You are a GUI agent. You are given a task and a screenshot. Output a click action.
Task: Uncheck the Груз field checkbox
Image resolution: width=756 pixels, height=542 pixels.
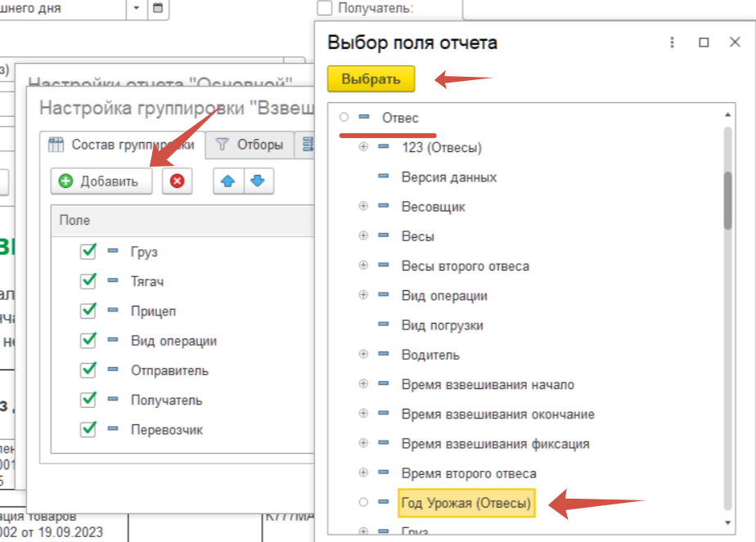click(88, 252)
